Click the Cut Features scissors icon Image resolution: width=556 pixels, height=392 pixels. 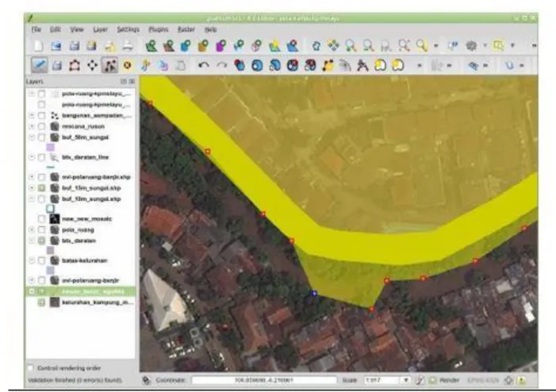pos(145,66)
